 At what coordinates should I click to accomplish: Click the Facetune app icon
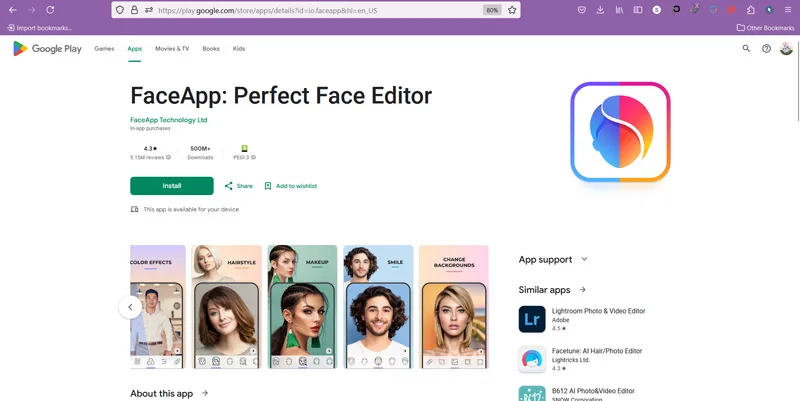click(532, 359)
